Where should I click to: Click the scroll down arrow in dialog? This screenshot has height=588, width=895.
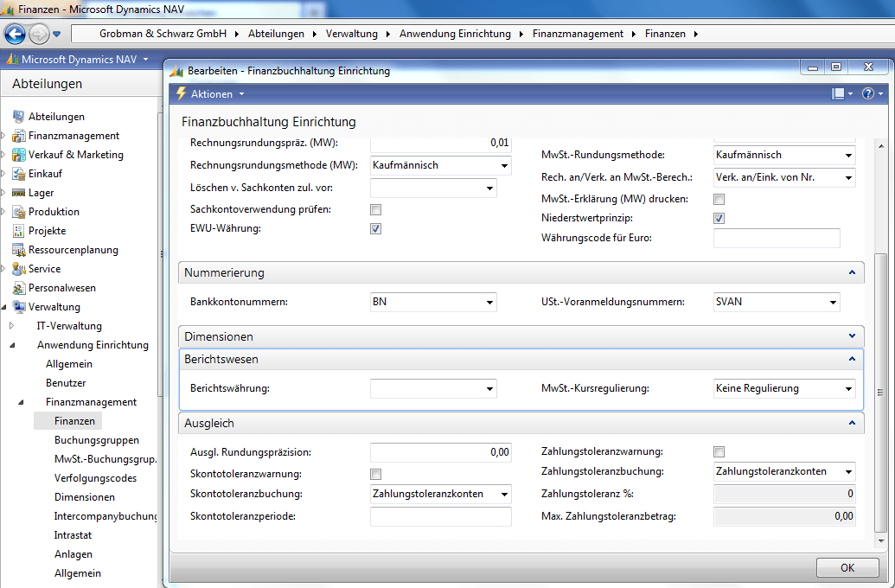coord(880,540)
